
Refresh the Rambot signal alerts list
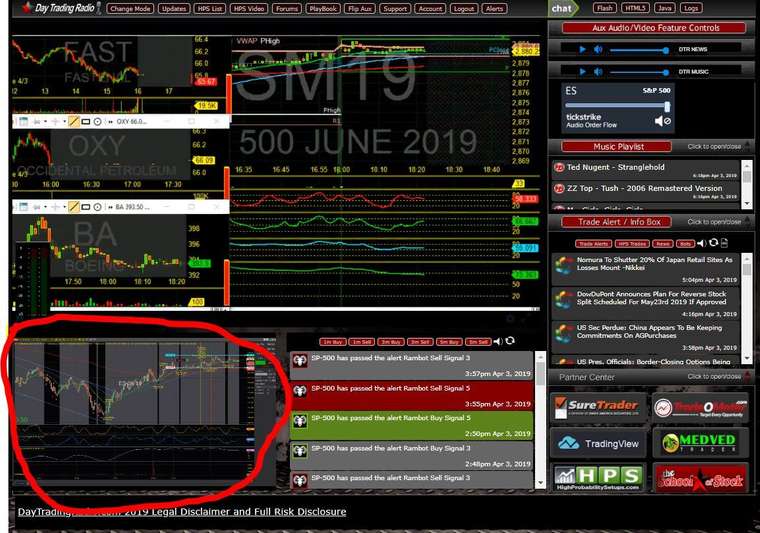coord(512,341)
